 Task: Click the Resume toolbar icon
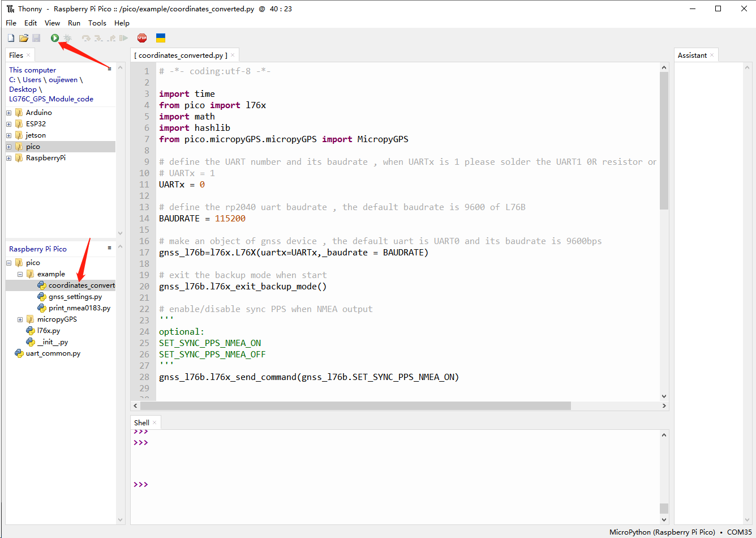coord(123,38)
